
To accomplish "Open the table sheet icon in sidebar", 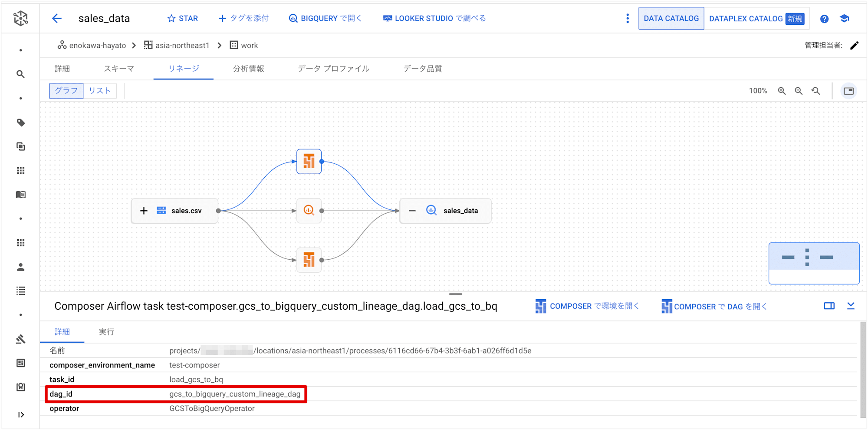I will click(x=20, y=363).
